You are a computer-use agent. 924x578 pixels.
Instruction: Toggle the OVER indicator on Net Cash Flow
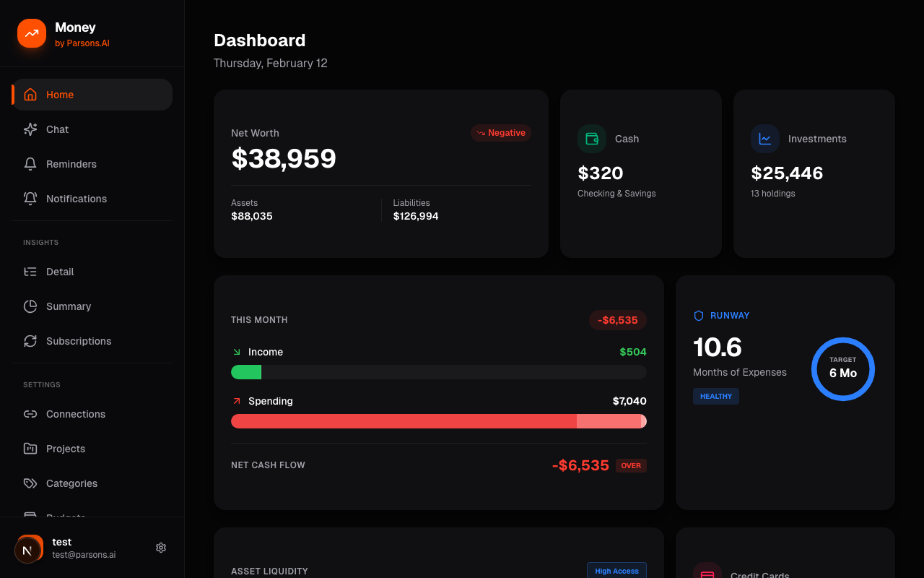pos(630,465)
